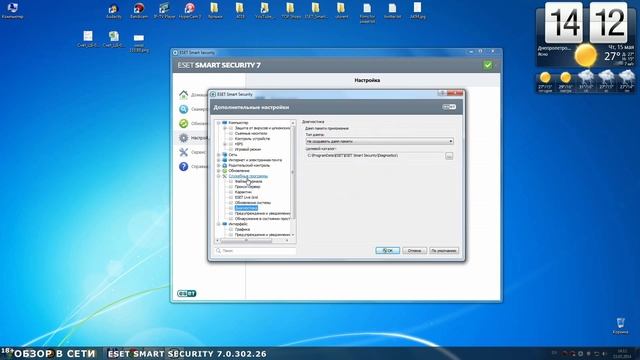Select ESET Live Grid in settings tree
The width and height of the screenshot is (640, 360).
tap(246, 197)
